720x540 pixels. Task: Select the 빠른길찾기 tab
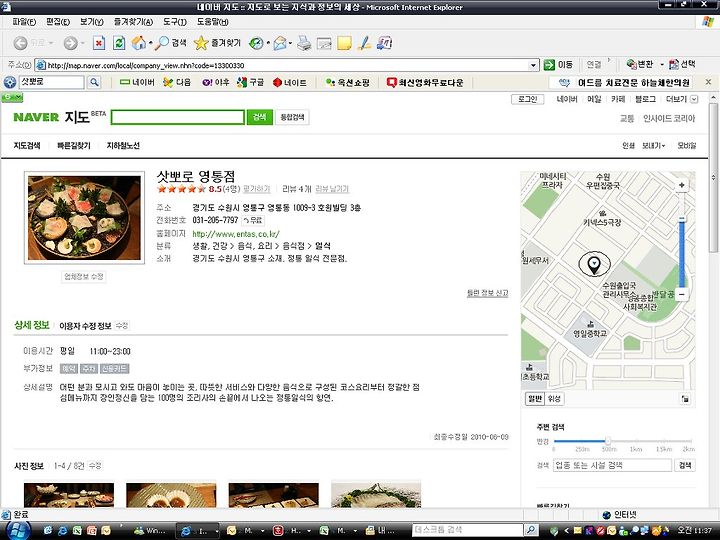point(73,146)
